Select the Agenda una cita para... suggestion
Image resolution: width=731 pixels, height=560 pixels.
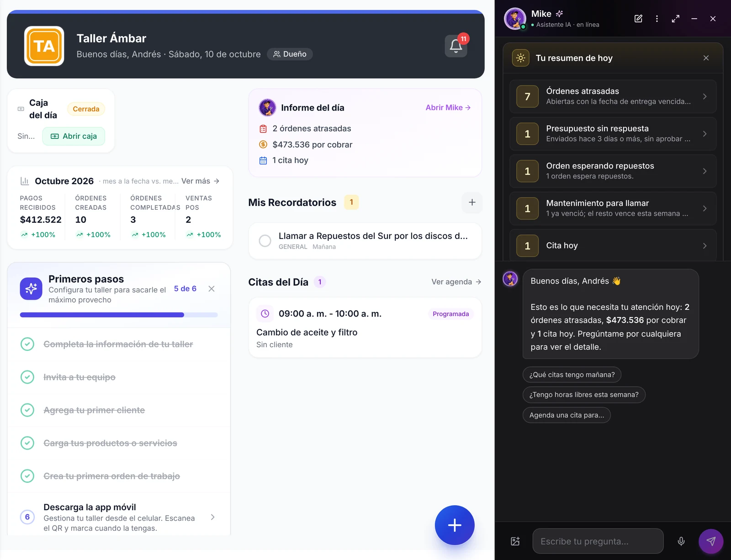pyautogui.click(x=567, y=415)
